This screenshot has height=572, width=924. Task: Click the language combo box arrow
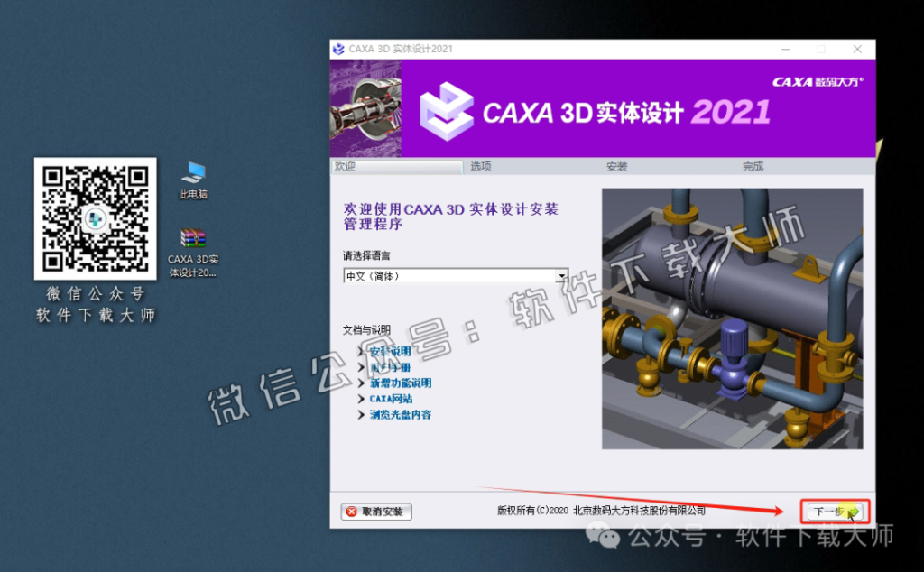coord(562,276)
